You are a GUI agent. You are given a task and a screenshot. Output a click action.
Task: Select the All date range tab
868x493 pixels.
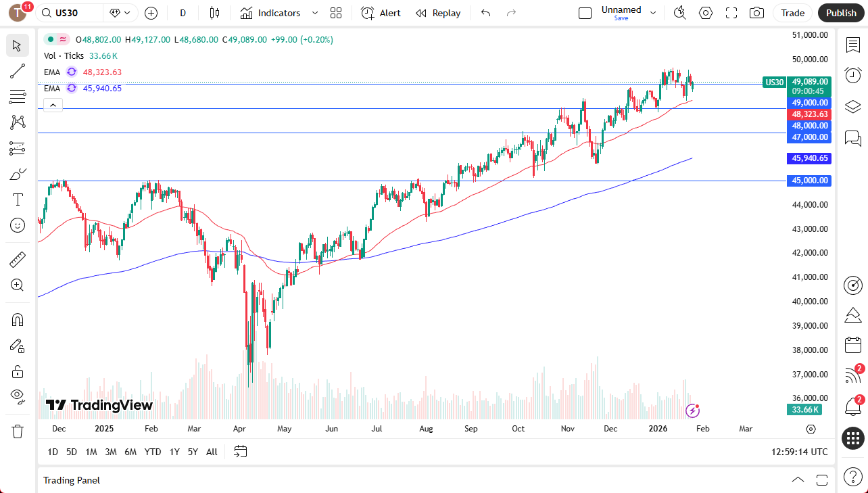click(x=212, y=452)
